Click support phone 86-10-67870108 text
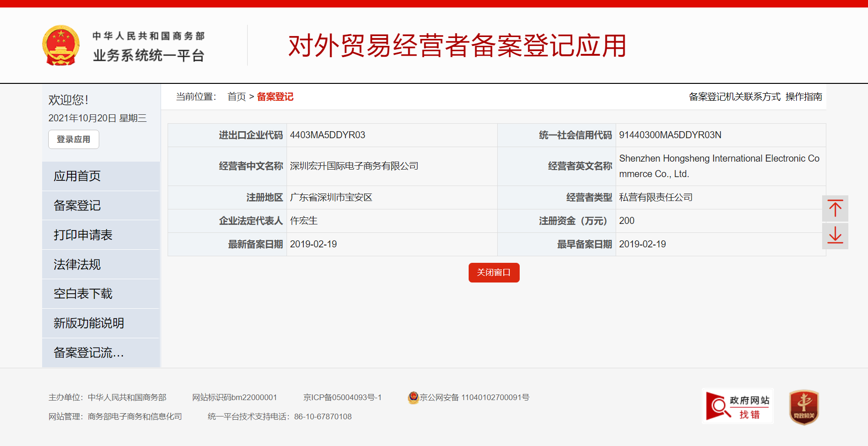 323,416
